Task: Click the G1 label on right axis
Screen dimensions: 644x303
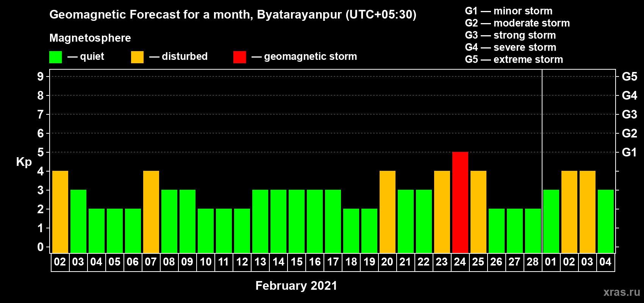Action: (x=629, y=152)
